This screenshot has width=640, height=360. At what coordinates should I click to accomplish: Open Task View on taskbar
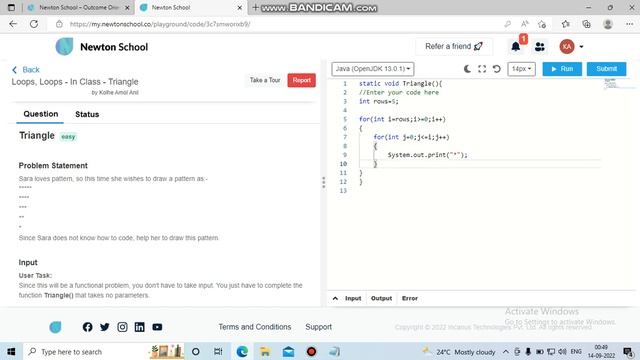coord(218,351)
